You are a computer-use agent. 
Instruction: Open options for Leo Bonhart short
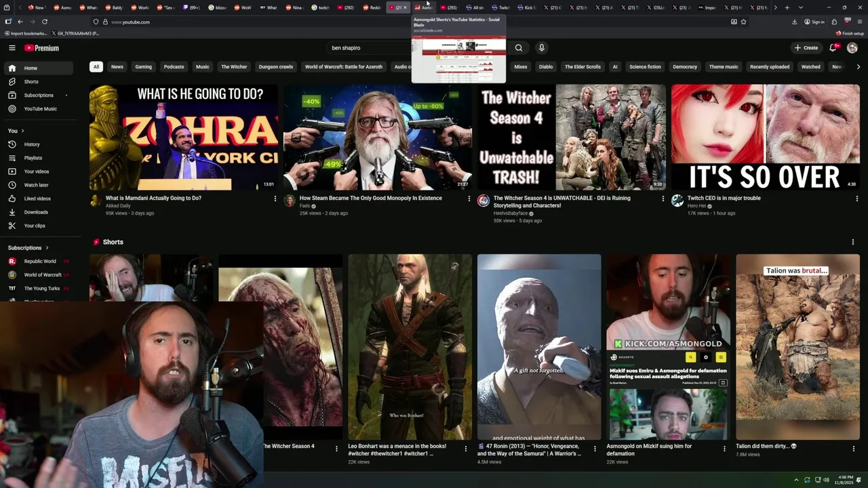pos(466,449)
